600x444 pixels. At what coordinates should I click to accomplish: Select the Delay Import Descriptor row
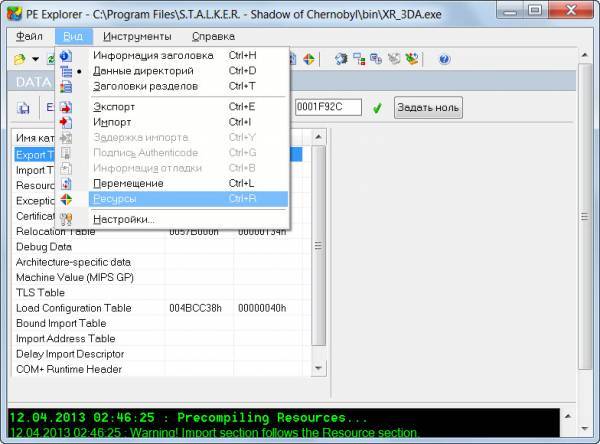click(x=158, y=354)
